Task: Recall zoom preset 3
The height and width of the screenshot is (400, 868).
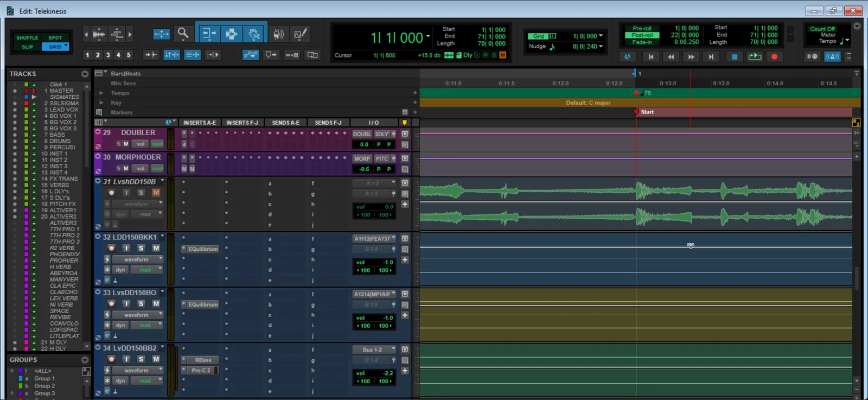Action: click(x=108, y=55)
